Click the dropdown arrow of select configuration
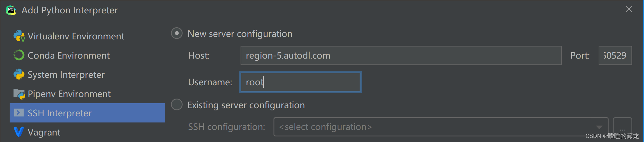The height and width of the screenshot is (142, 644). [x=599, y=127]
